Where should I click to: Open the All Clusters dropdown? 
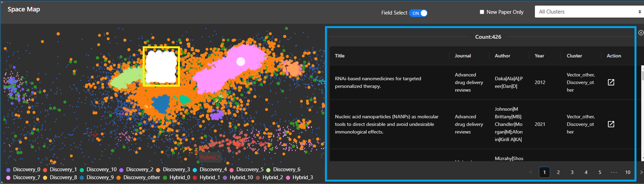click(589, 11)
